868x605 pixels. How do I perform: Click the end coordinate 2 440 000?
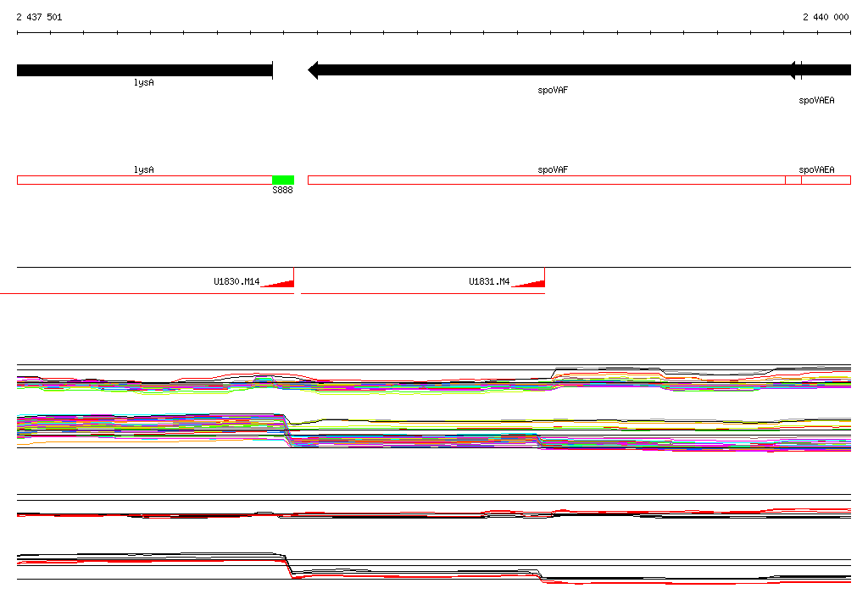pos(826,17)
